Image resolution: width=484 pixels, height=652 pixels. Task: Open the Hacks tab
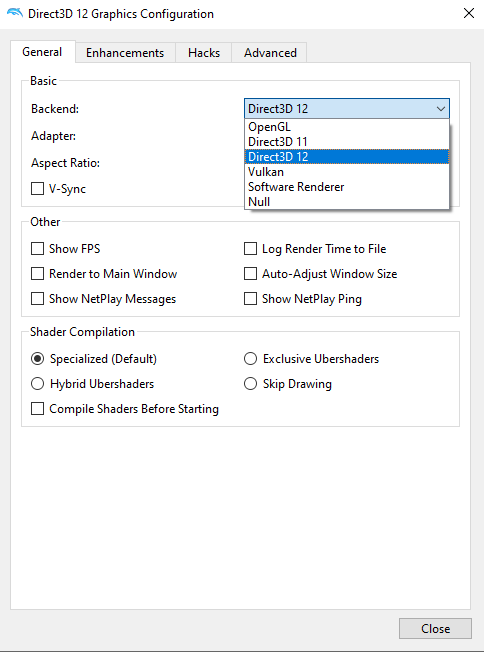click(204, 53)
